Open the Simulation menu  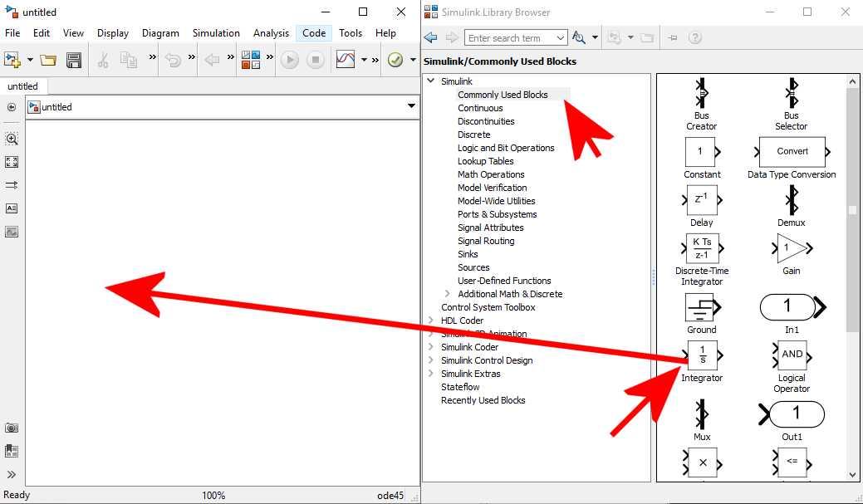[216, 33]
